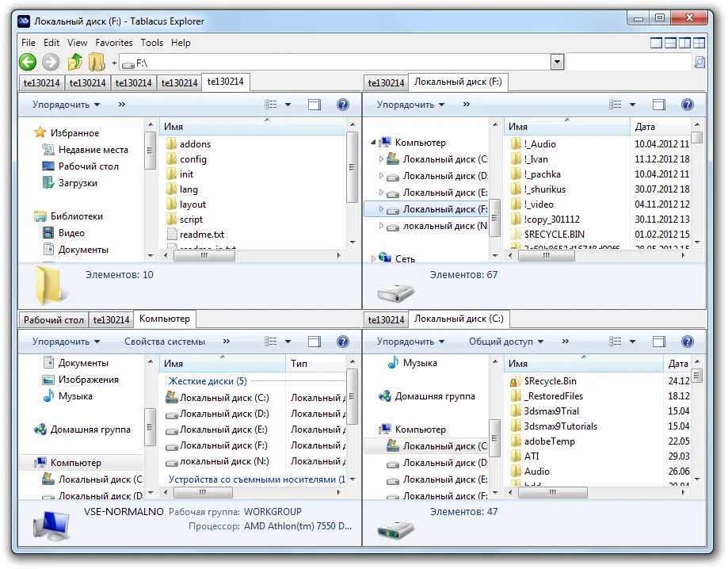Open view options arrow in top-right pane
The height and width of the screenshot is (569, 728).
click(x=632, y=105)
